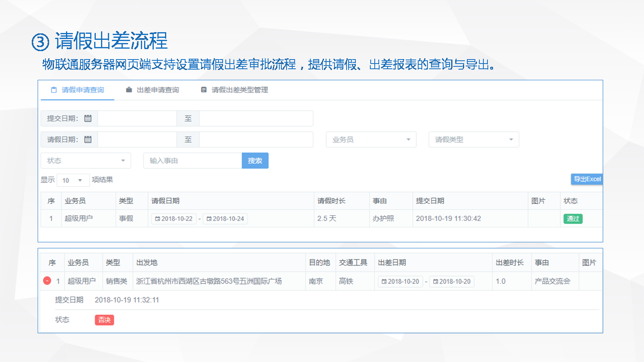Click the 提交日期 start date field
The height and width of the screenshot is (362, 644).
tap(137, 118)
